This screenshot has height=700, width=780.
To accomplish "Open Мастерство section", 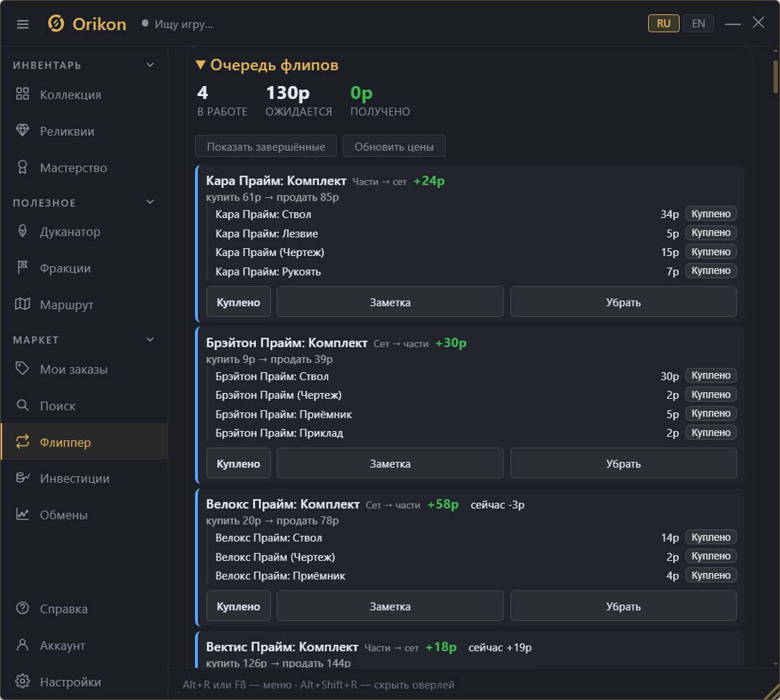I will point(84,168).
